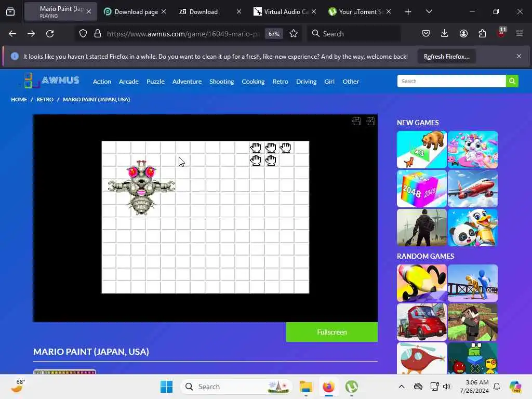
Task: Open the Windows Start menu
Action: [x=166, y=387]
